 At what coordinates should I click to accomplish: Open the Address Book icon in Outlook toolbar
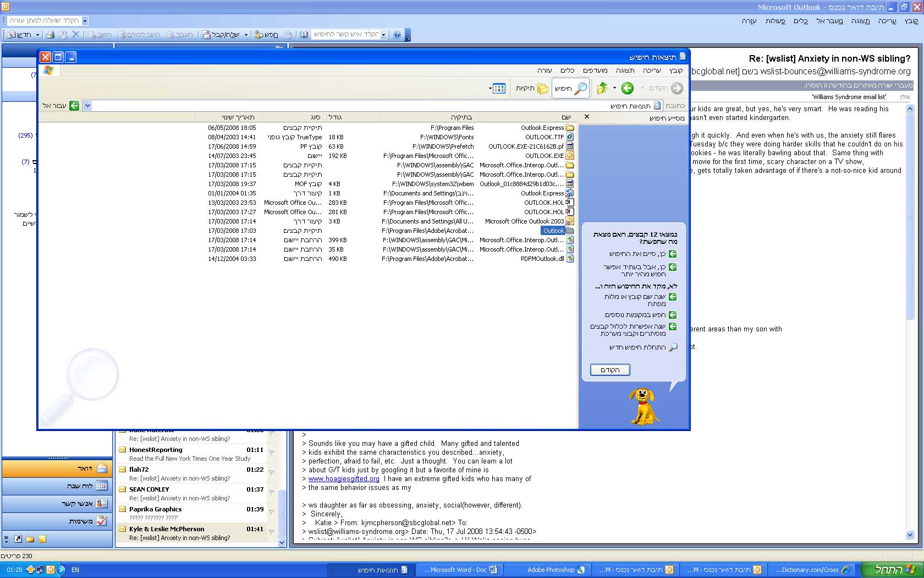[304, 35]
